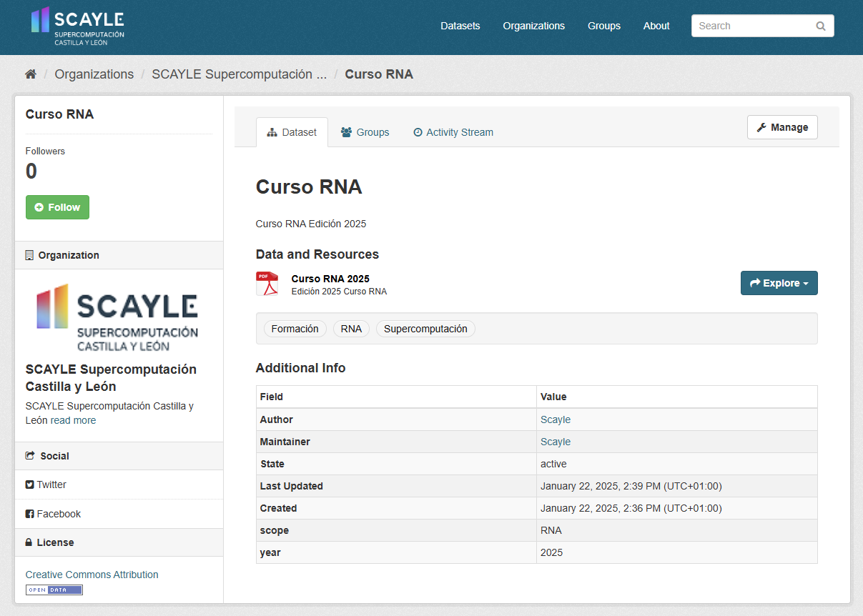Screen dimensions: 863x616
Task: Click the SCAYLE organization logo in the sidebar
Action: 117,317
